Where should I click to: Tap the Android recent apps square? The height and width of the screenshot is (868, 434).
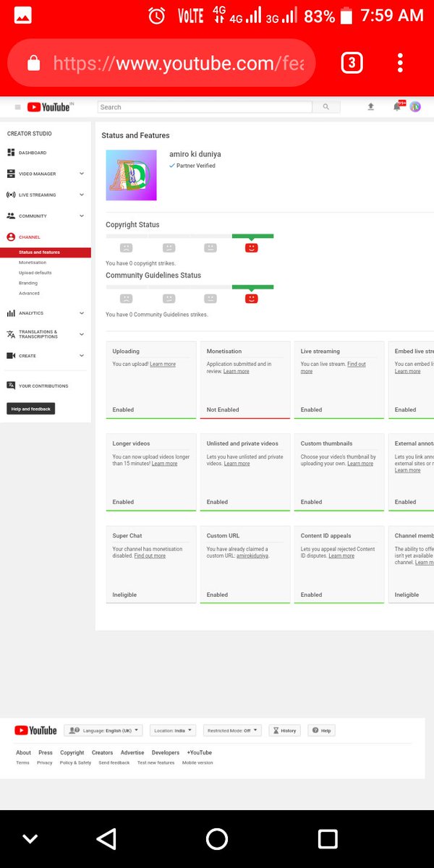point(328,839)
